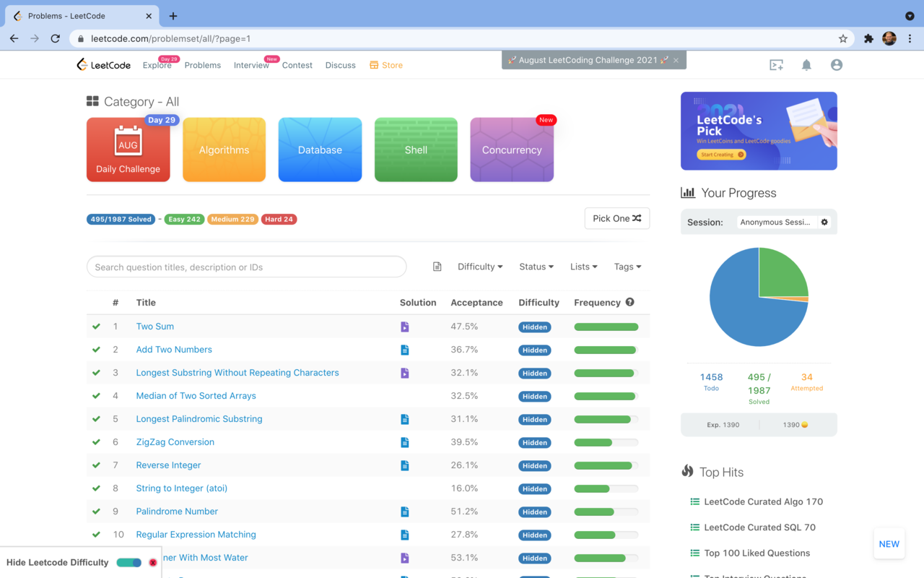Sort by the Acceptance column header

coord(476,303)
